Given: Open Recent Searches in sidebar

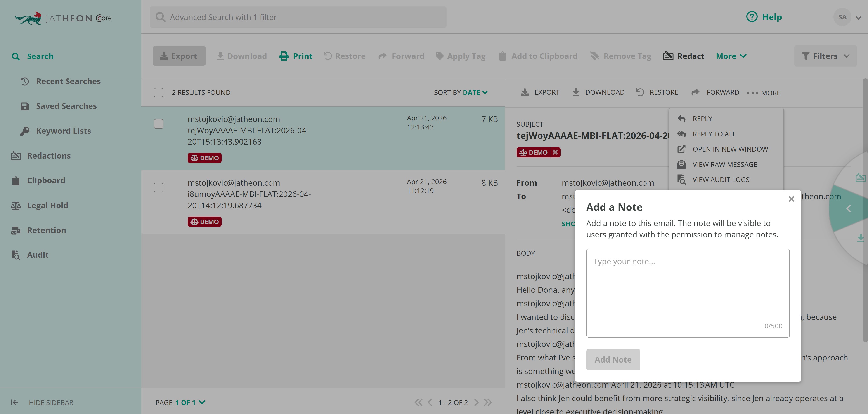Looking at the screenshot, I should [61, 81].
